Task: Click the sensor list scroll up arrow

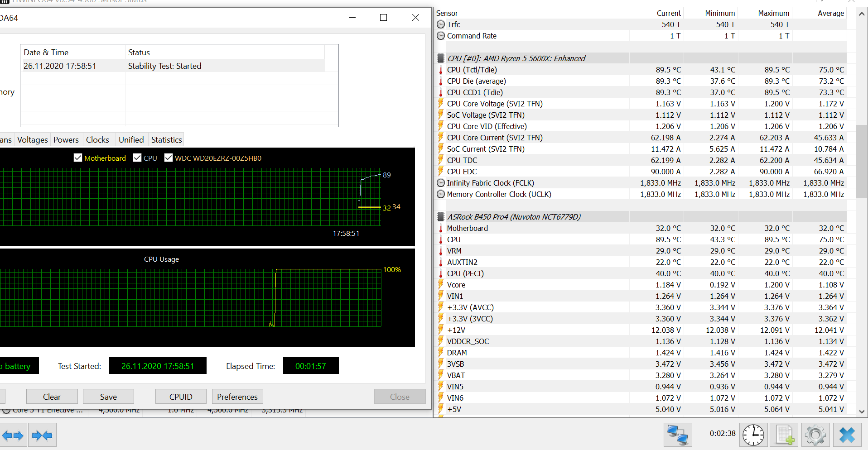Action: click(862, 14)
